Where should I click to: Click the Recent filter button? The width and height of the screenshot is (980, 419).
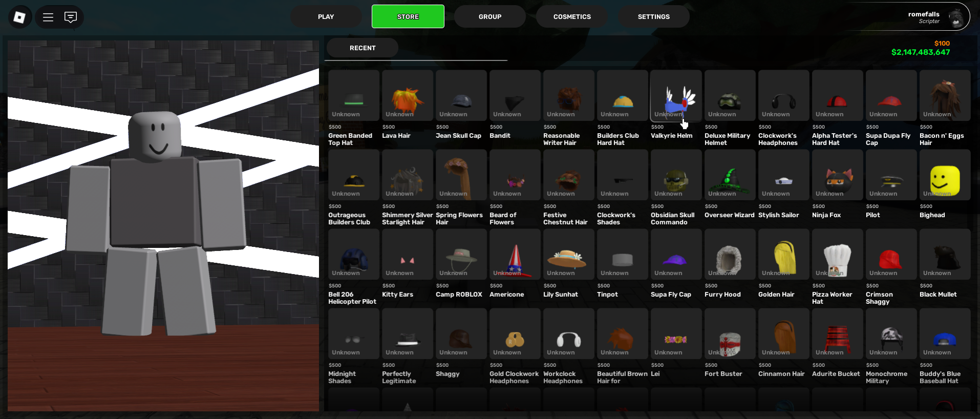[x=363, y=48]
